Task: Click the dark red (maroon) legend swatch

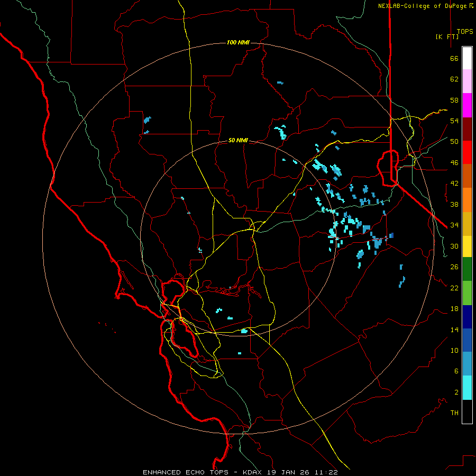Action: (x=467, y=129)
